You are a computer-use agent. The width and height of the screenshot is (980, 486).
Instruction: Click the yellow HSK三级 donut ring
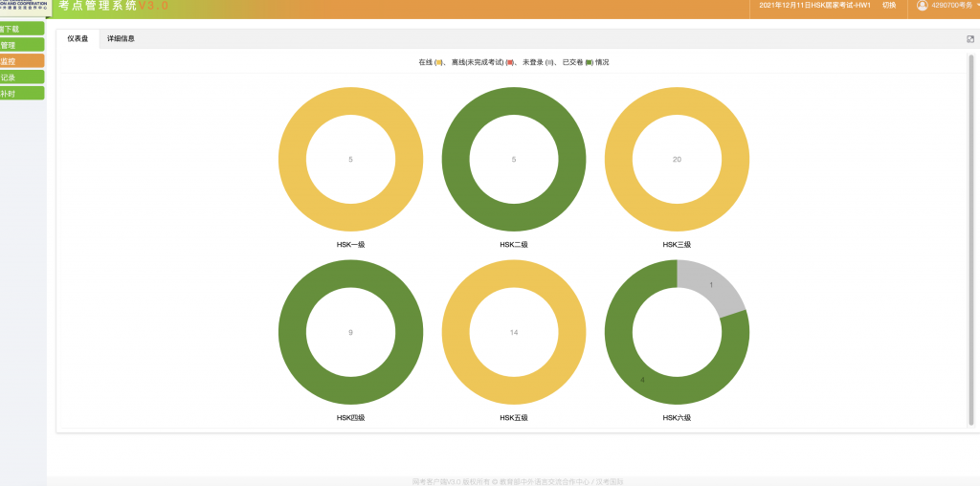click(x=619, y=160)
